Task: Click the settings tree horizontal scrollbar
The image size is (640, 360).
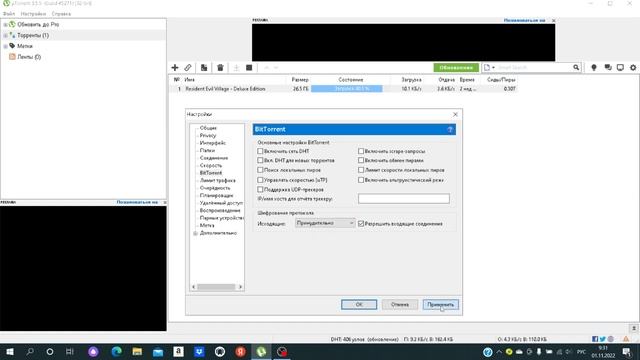Action: coord(217,287)
